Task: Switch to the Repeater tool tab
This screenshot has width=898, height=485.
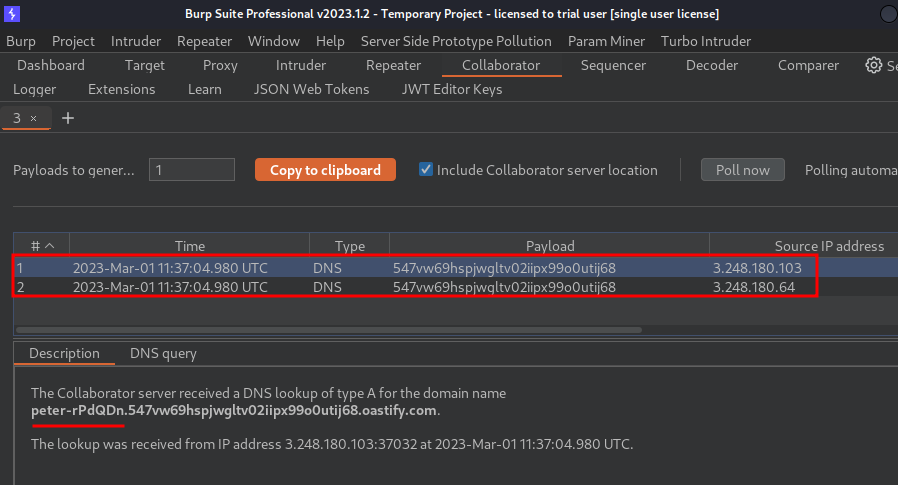Action: pyautogui.click(x=393, y=65)
